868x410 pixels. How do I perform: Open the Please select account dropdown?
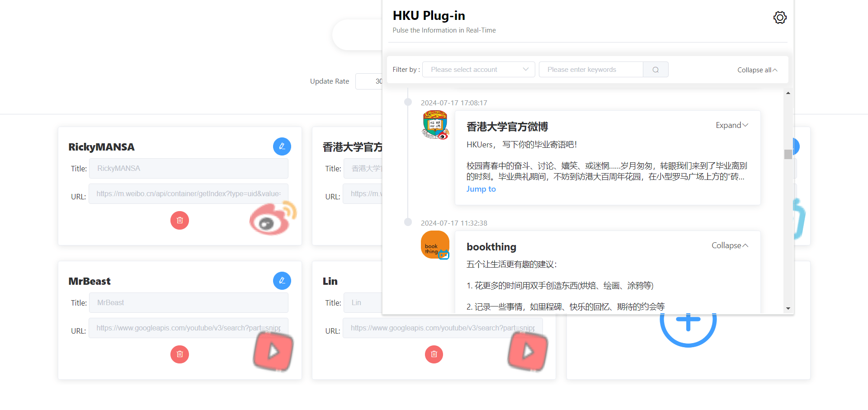click(x=479, y=70)
